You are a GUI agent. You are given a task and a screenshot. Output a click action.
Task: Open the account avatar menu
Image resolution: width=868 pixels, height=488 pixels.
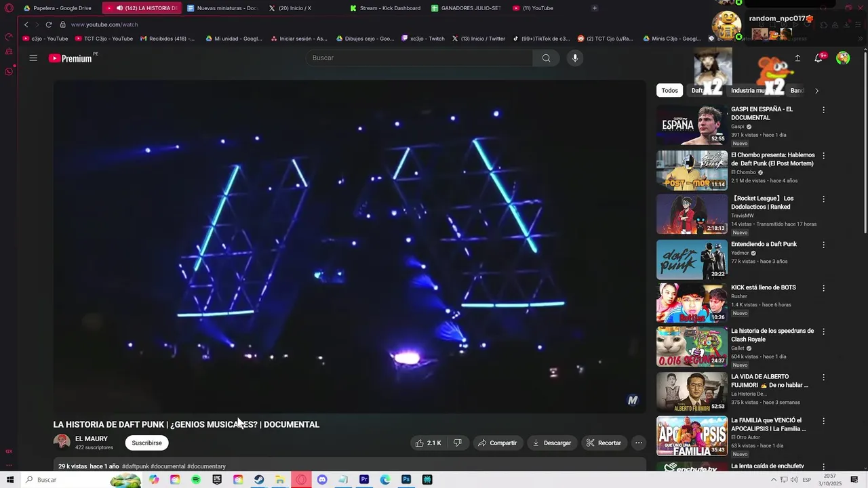click(x=843, y=58)
